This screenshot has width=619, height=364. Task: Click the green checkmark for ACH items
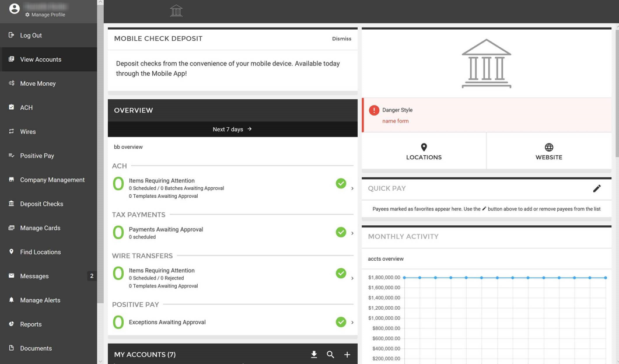click(x=341, y=184)
